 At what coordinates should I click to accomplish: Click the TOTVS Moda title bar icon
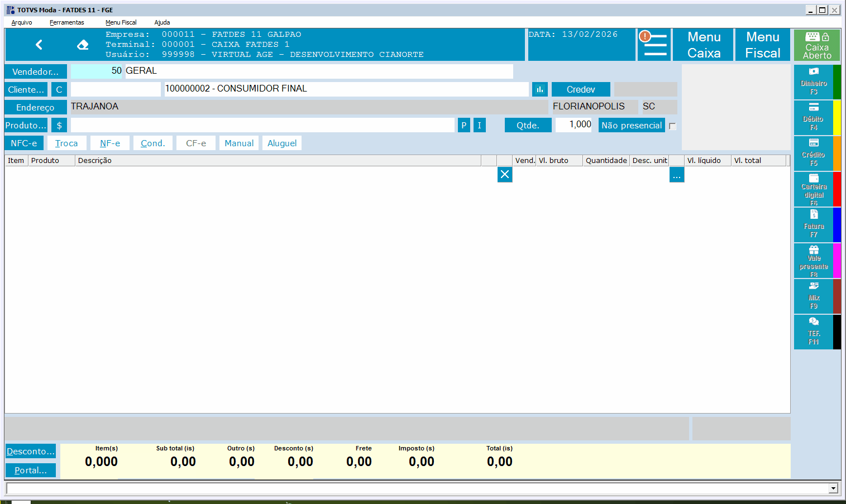(11, 10)
